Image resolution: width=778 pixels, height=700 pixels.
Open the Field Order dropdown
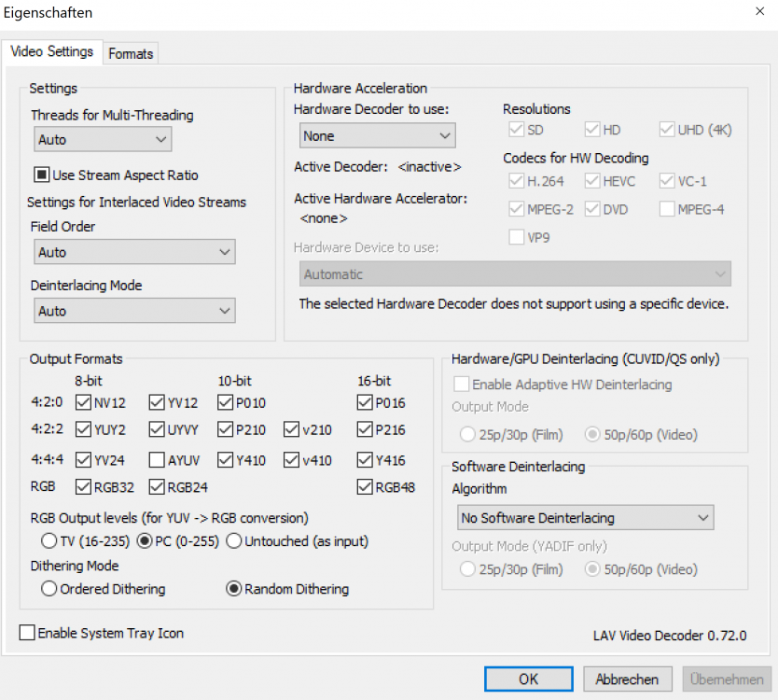(x=133, y=252)
